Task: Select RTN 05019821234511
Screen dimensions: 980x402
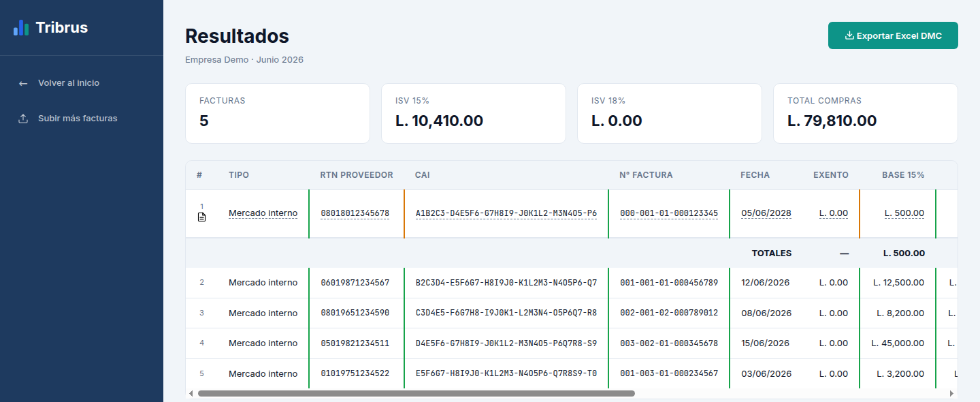Action: tap(355, 343)
